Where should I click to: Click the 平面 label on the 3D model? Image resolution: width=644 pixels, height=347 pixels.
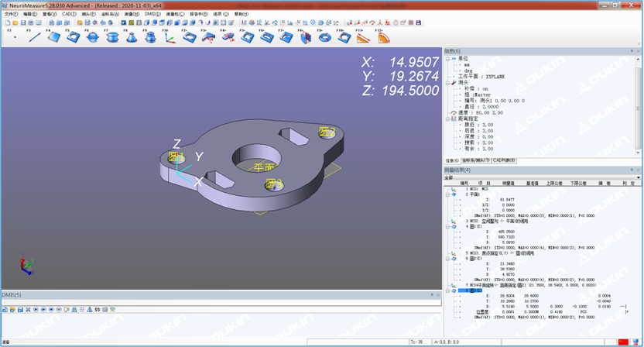tap(264, 167)
